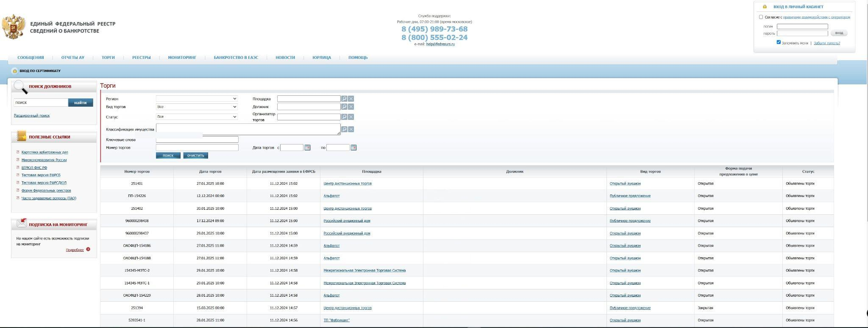
Task: Open the Вид торгов dropdown
Action: click(x=197, y=107)
